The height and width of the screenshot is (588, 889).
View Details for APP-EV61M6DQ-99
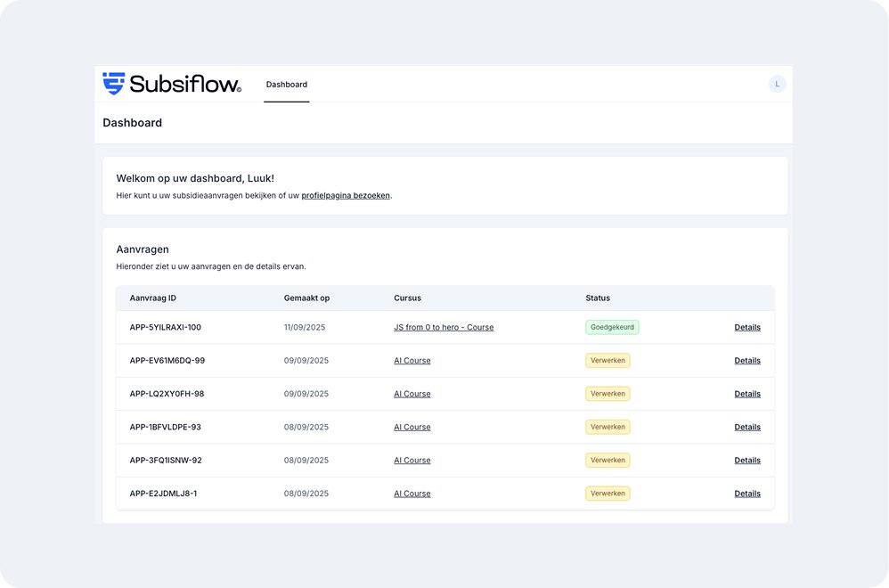[x=747, y=361]
